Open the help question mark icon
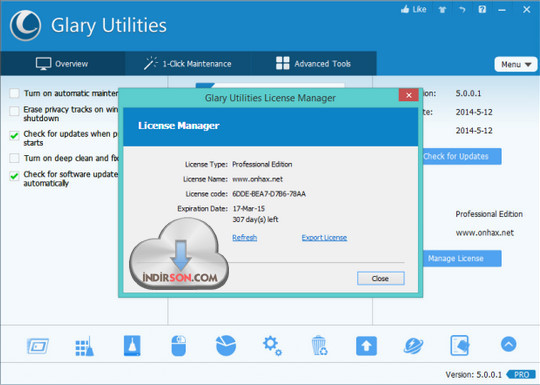Screen dimensions: 540x385 point(482,10)
